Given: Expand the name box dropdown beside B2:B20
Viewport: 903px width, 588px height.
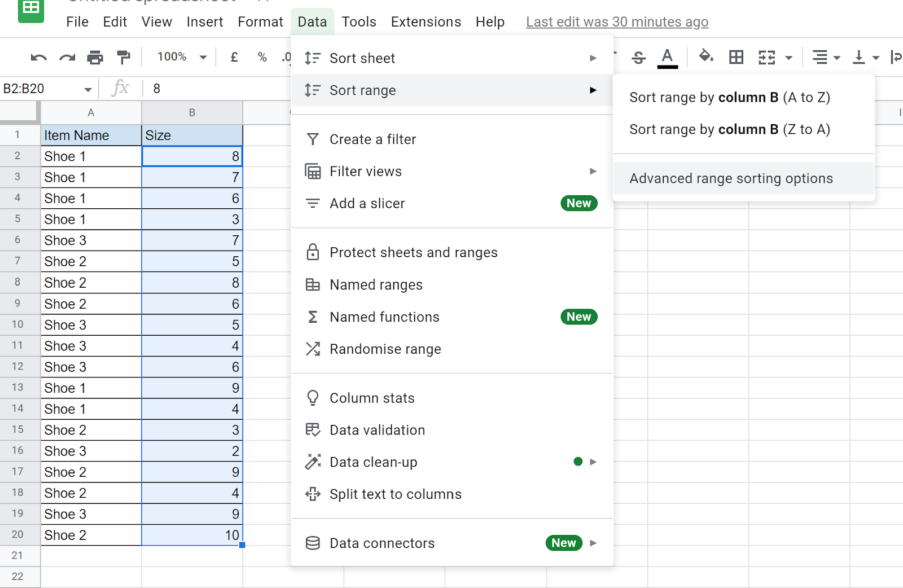Looking at the screenshot, I should point(88,89).
